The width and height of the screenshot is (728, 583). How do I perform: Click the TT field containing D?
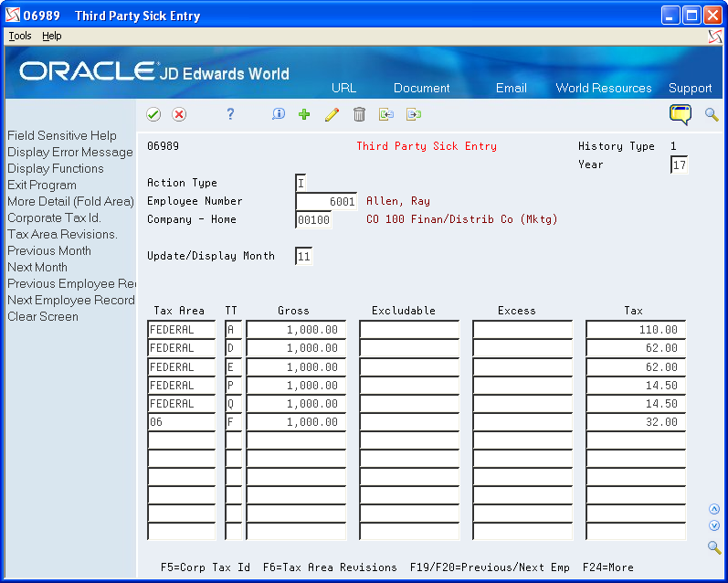tap(234, 348)
